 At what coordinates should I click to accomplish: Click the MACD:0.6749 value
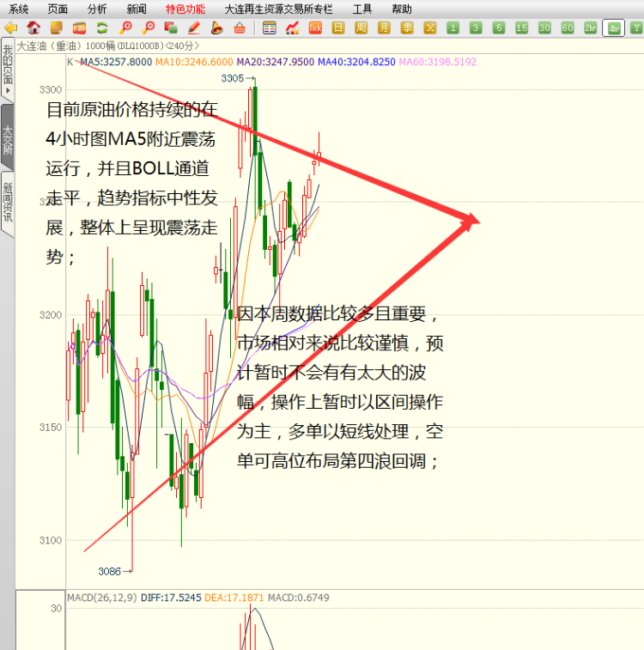pos(299,598)
